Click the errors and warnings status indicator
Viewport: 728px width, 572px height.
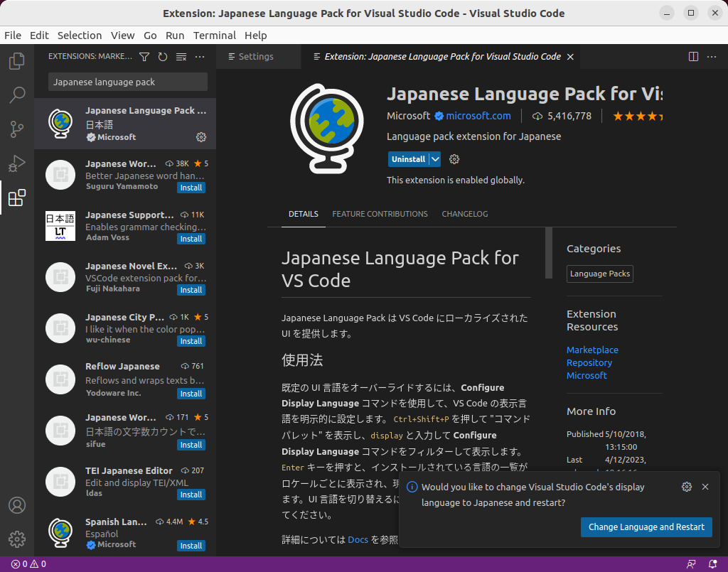[x=28, y=564]
